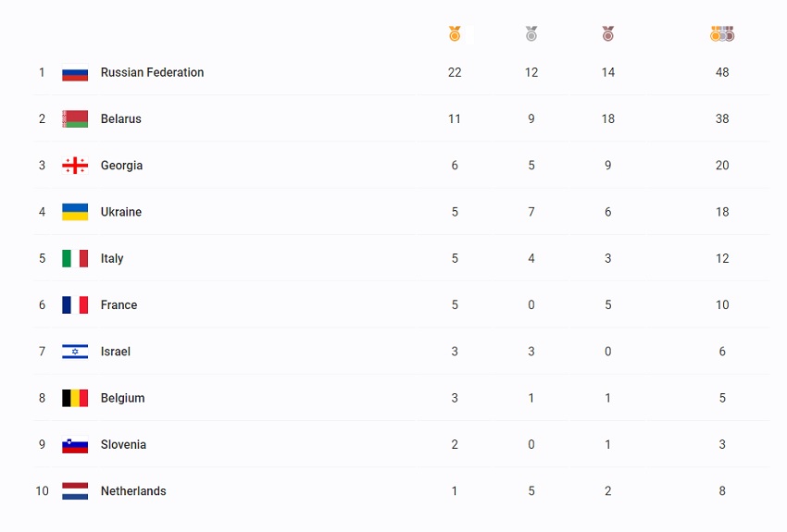787x532 pixels.
Task: Select the Georgia country name
Action: point(121,166)
